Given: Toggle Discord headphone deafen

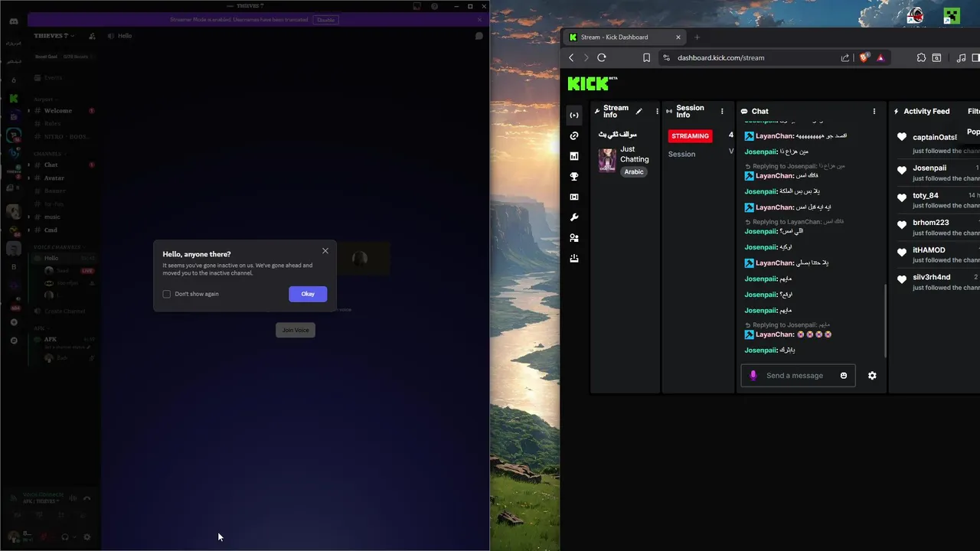Looking at the screenshot, I should 64,537.
